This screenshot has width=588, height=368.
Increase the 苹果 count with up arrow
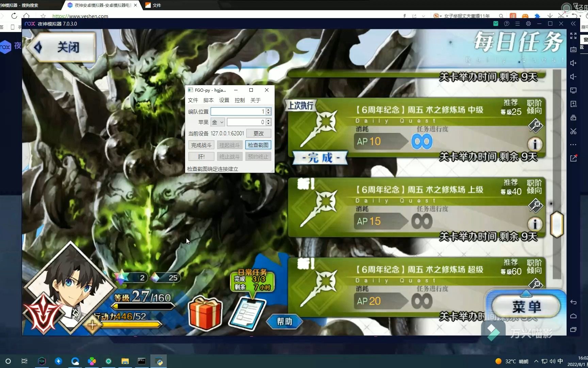268,120
